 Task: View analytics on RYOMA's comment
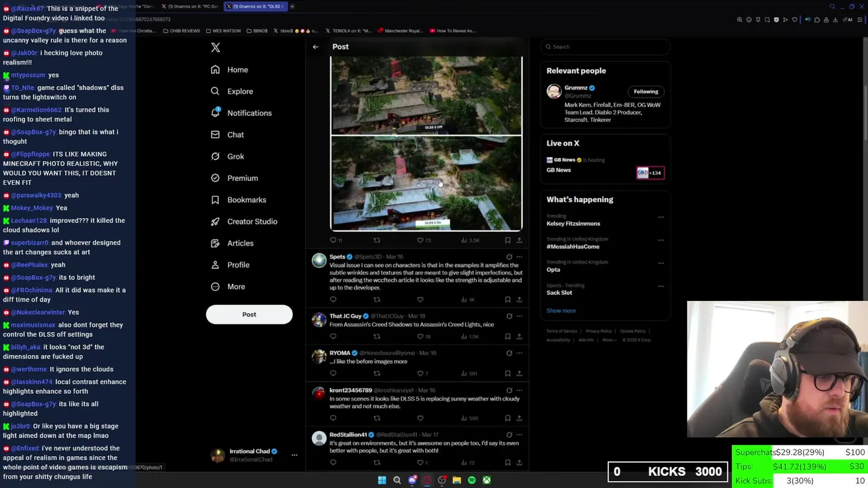[x=468, y=373]
